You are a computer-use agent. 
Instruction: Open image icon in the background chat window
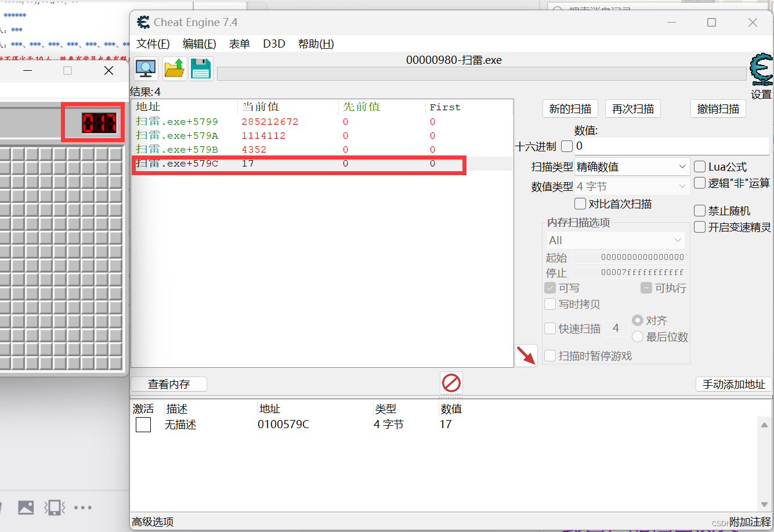26,508
